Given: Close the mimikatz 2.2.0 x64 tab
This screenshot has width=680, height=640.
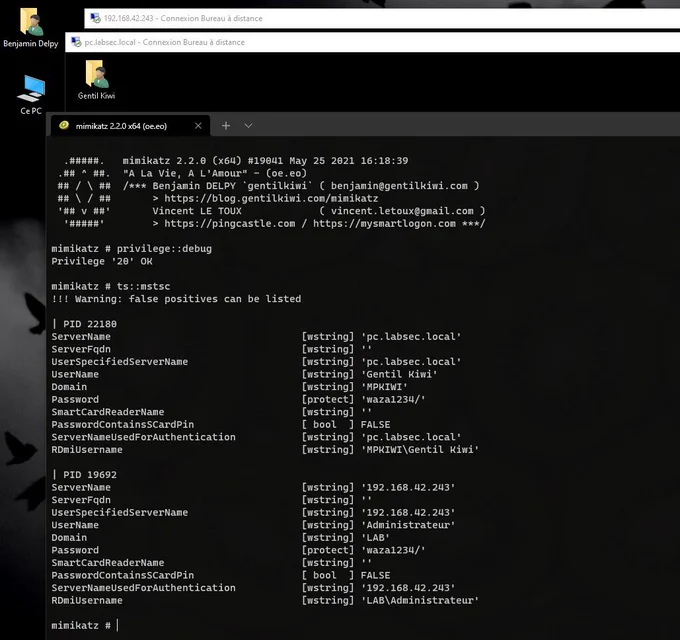Looking at the screenshot, I should point(198,126).
